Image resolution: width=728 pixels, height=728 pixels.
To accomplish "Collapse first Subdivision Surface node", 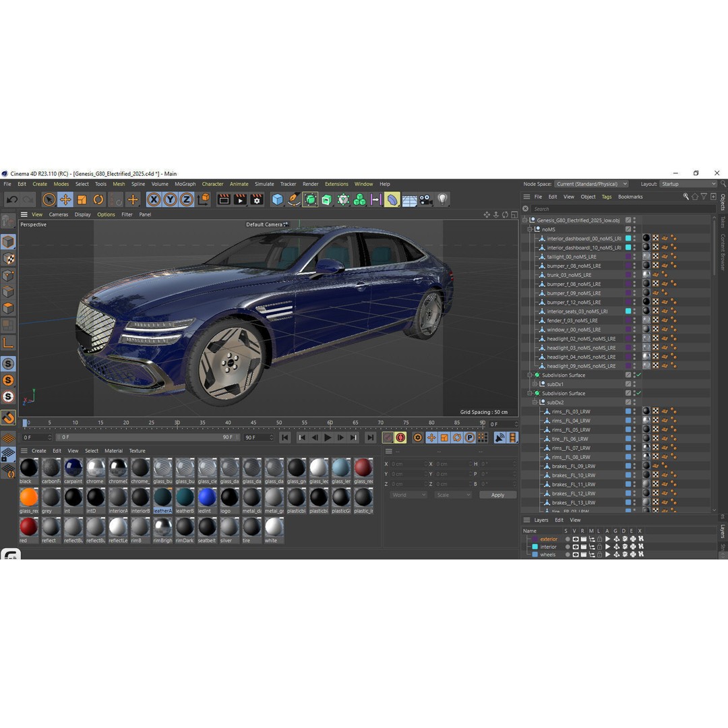I will click(530, 375).
